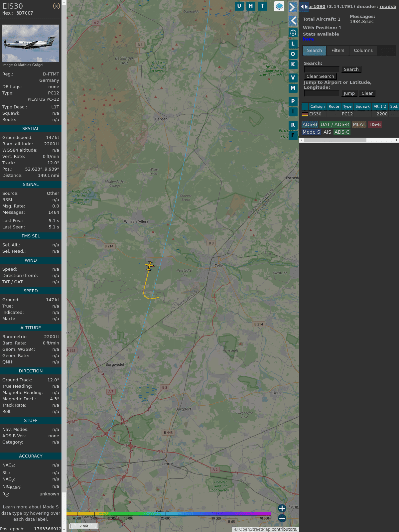Click the AIS legend label
This screenshot has height=532, width=399.
click(x=328, y=132)
